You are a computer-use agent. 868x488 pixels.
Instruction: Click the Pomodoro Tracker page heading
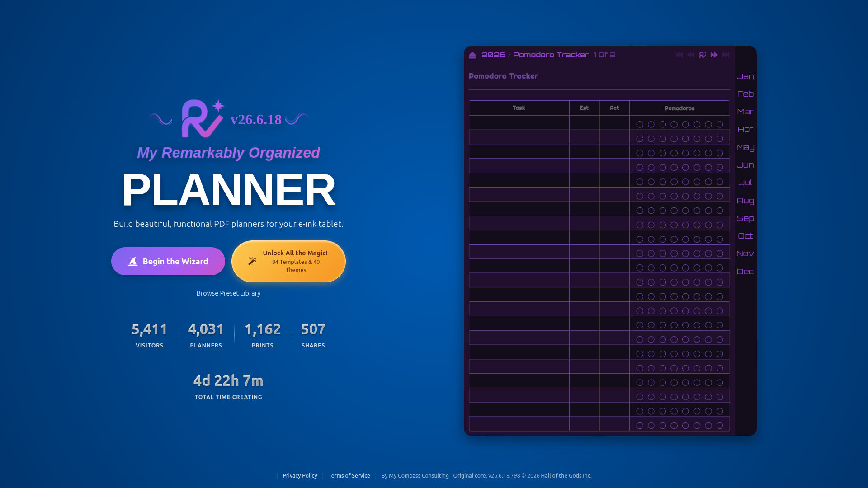(503, 76)
